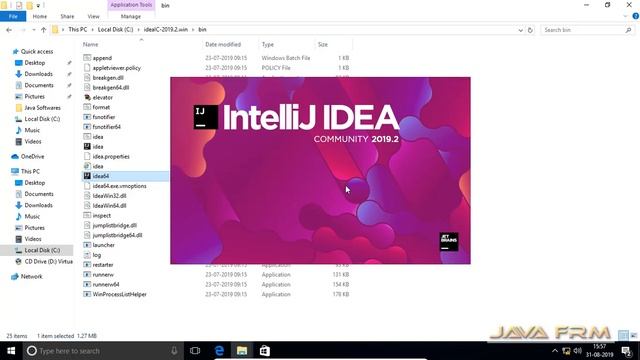640x360 pixels.
Task: Click This PC in the address path
Action: click(78, 30)
